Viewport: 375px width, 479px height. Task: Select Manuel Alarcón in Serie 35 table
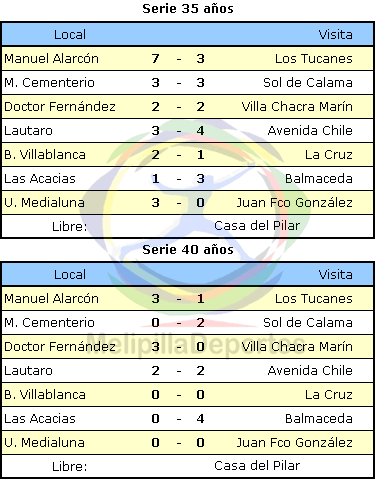[51, 59]
